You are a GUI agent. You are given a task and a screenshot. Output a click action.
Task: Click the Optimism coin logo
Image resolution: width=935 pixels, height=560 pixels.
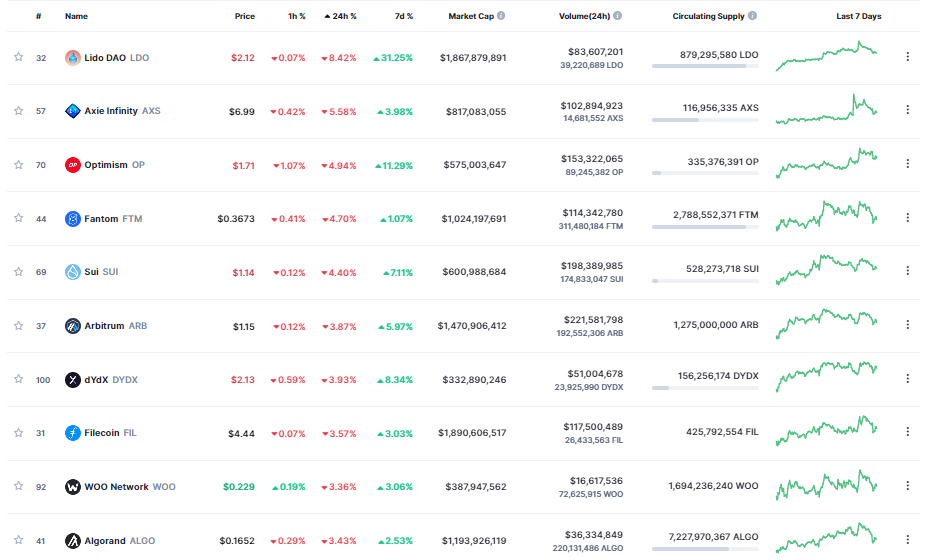[x=73, y=165]
